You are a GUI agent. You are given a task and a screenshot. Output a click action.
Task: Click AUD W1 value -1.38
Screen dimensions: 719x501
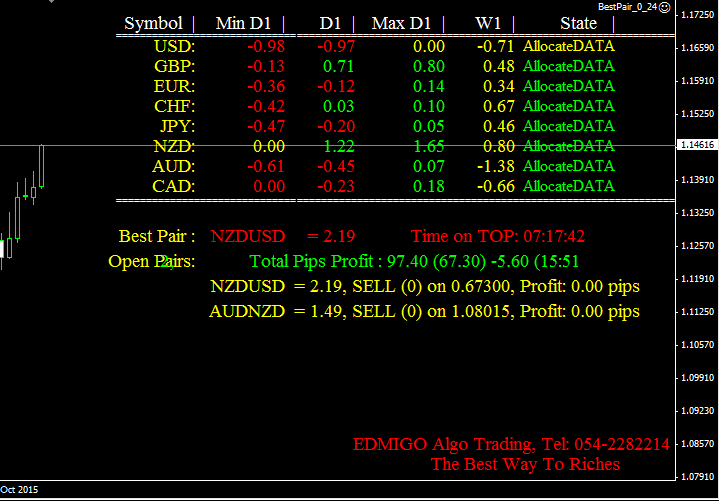pyautogui.click(x=495, y=166)
